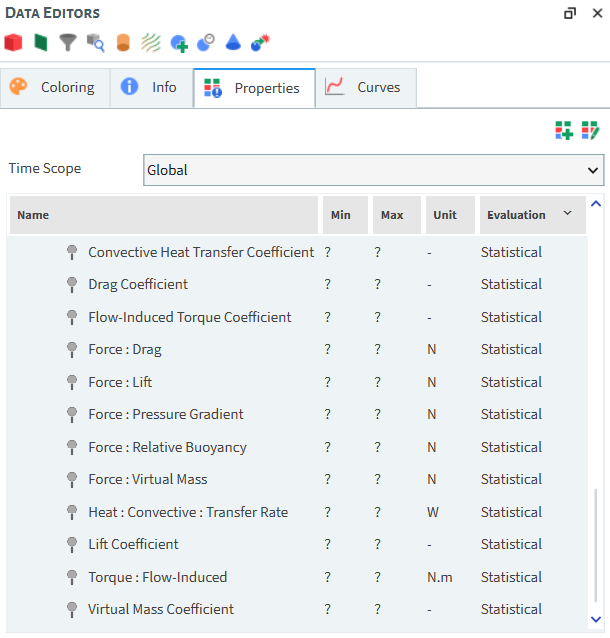Click the Max column header
This screenshot has height=638, width=610.
tap(397, 215)
